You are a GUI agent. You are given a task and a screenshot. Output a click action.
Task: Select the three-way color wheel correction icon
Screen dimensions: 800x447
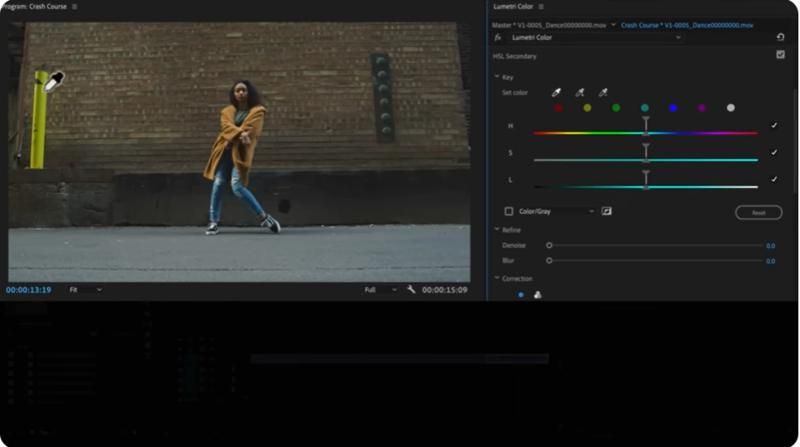(x=537, y=294)
